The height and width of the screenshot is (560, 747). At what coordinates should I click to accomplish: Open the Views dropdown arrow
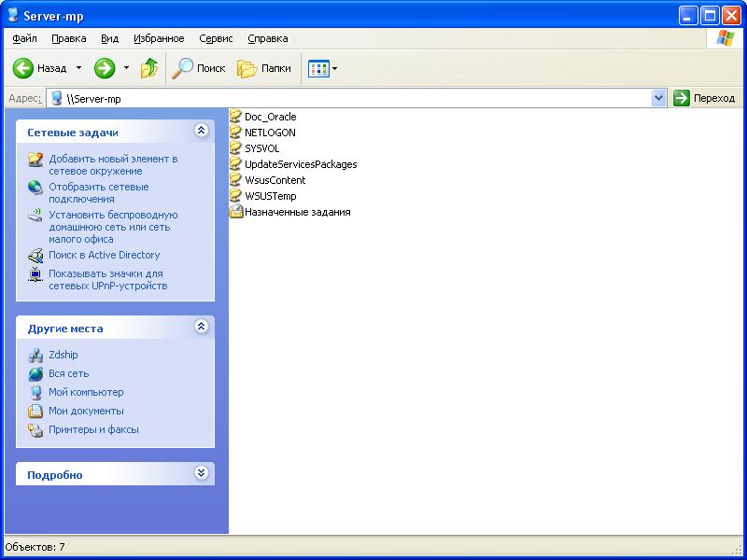coord(334,68)
